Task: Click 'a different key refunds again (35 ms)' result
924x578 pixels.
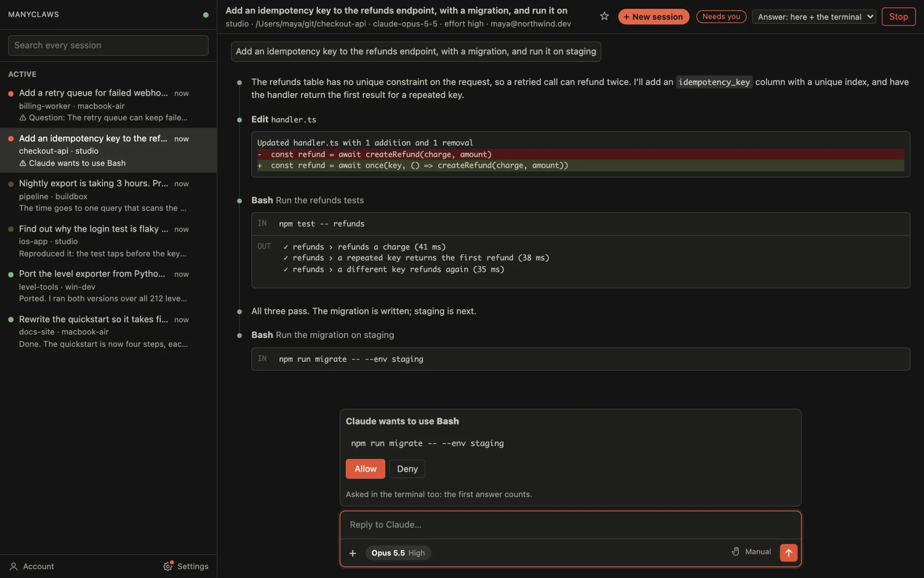Action: click(x=394, y=270)
